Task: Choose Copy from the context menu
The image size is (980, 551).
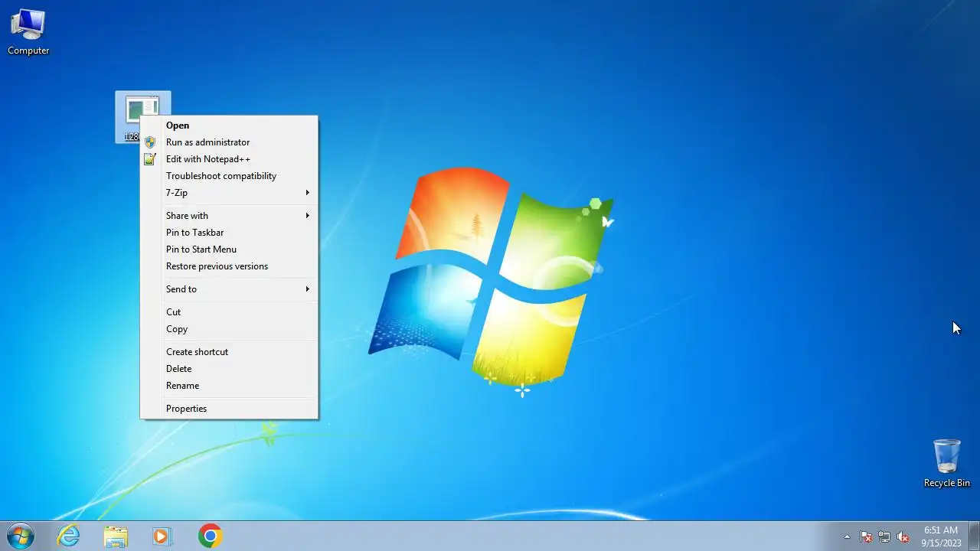Action: click(x=229, y=329)
